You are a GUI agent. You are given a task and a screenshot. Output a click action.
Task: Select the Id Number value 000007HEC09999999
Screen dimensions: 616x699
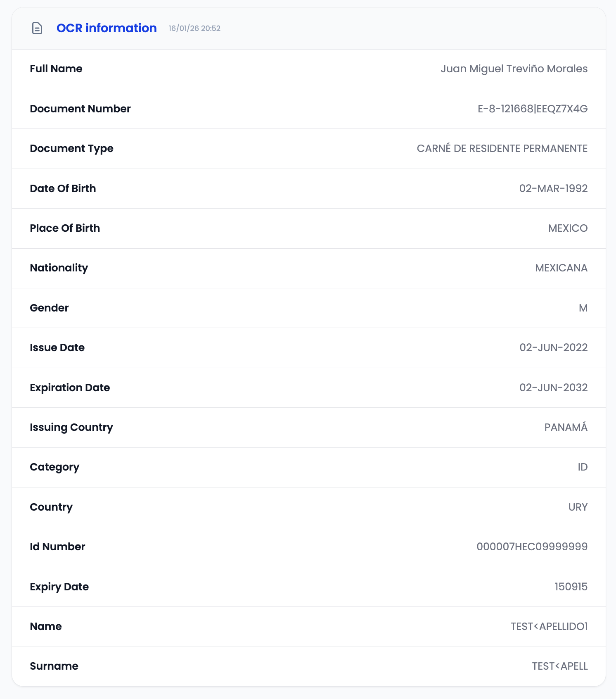point(531,547)
